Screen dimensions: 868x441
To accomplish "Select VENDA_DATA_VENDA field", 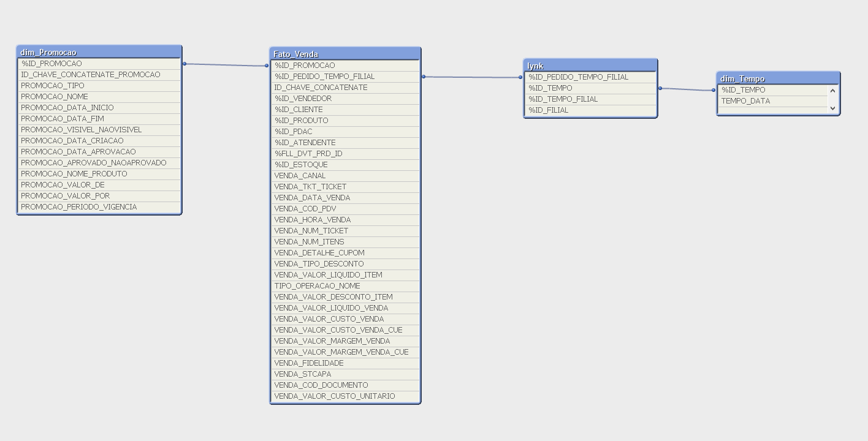I will point(345,198).
